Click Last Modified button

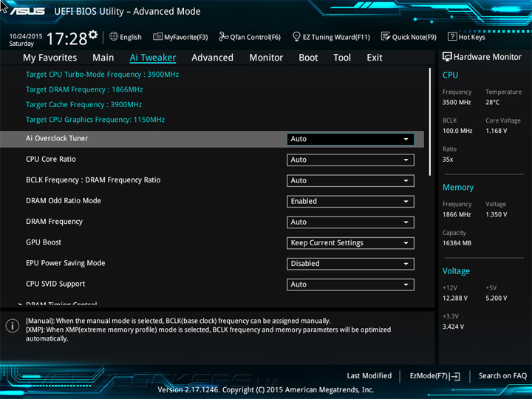(369, 375)
